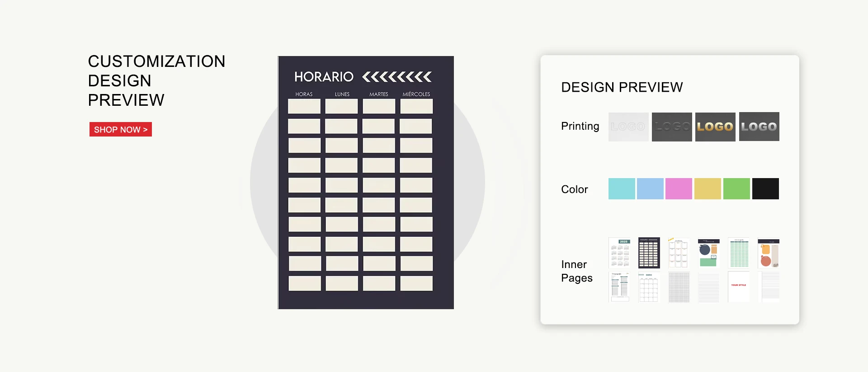Pick the grid paper inner page thumbnail
868x372 pixels.
click(679, 287)
